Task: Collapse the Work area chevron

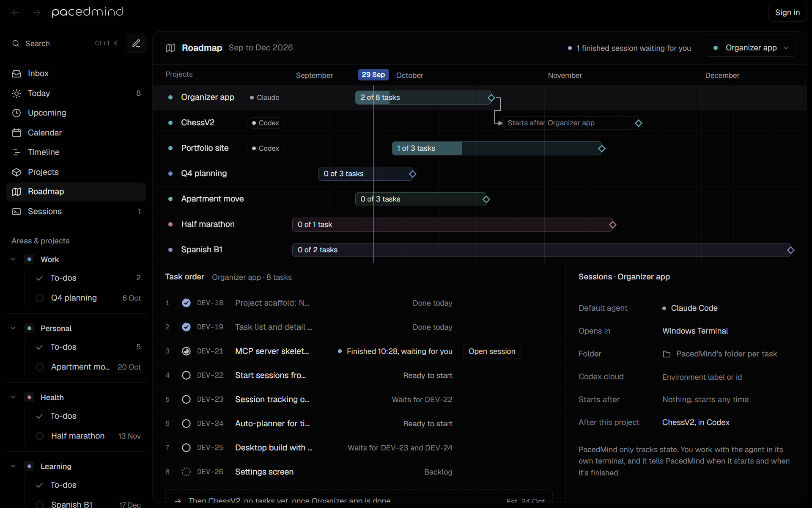Action: click(13, 259)
